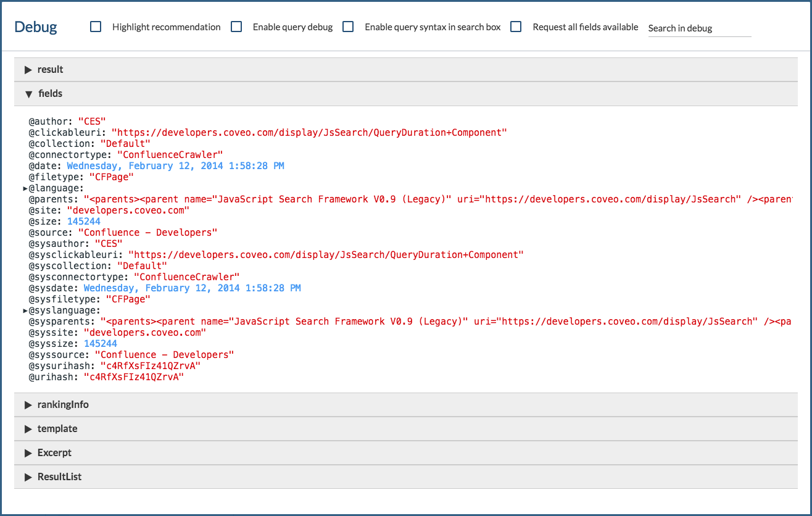812x516 pixels.
Task: Click the @date timestamp value
Action: click(175, 166)
